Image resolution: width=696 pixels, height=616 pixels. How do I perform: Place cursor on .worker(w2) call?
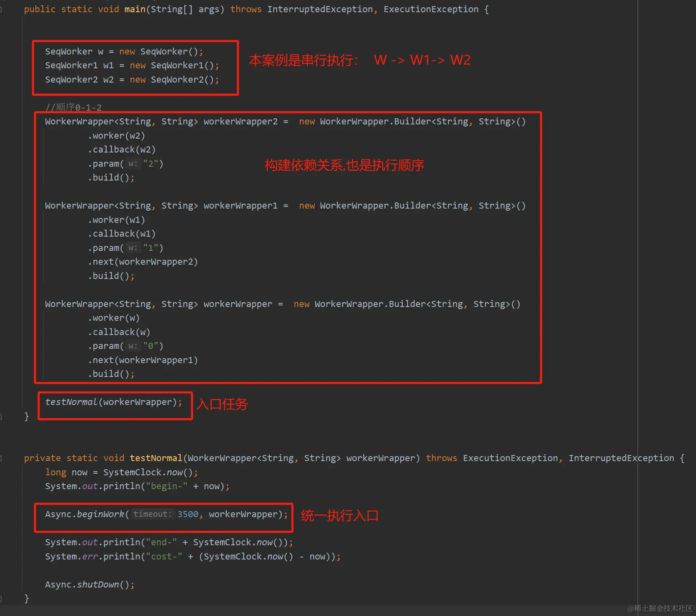click(116, 136)
